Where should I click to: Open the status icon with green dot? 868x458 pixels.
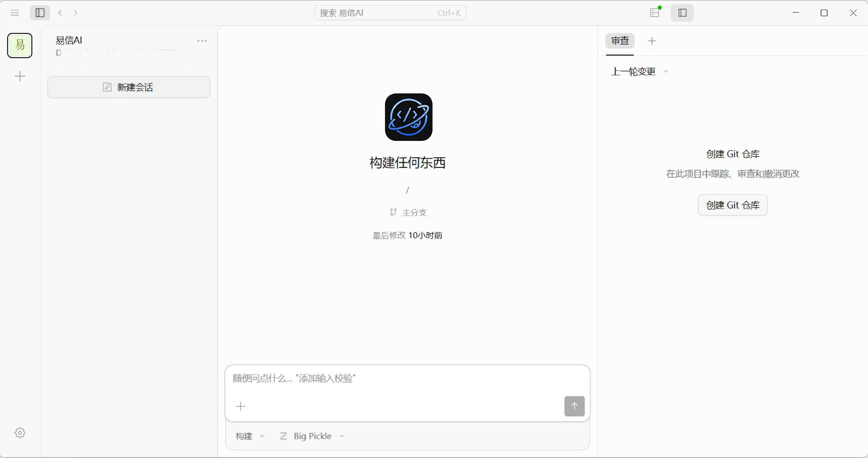pos(655,12)
